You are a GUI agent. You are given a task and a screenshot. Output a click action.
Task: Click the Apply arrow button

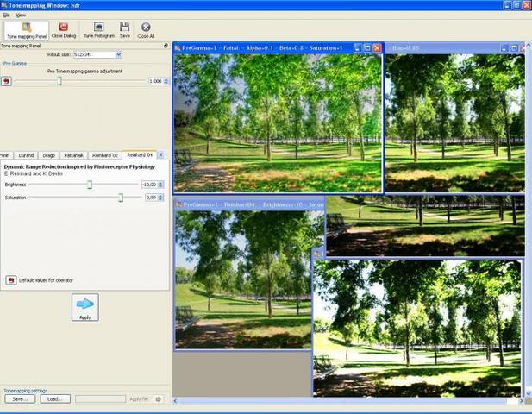85,307
